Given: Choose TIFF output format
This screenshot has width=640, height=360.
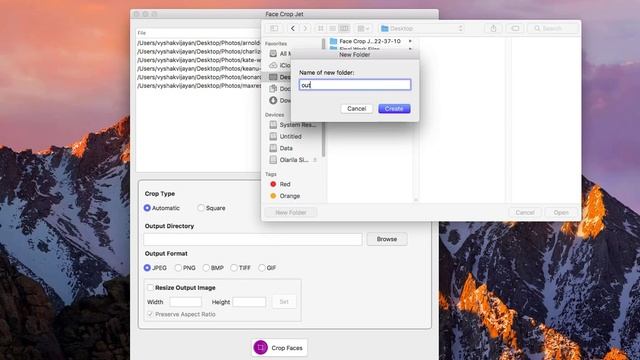Looking at the screenshot, I should click(x=234, y=268).
